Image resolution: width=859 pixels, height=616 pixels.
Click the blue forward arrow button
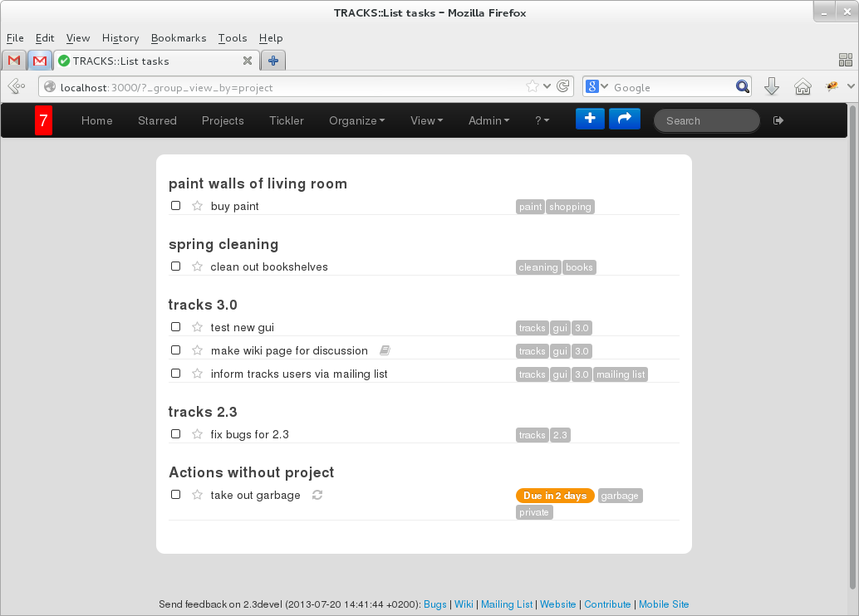(625, 119)
